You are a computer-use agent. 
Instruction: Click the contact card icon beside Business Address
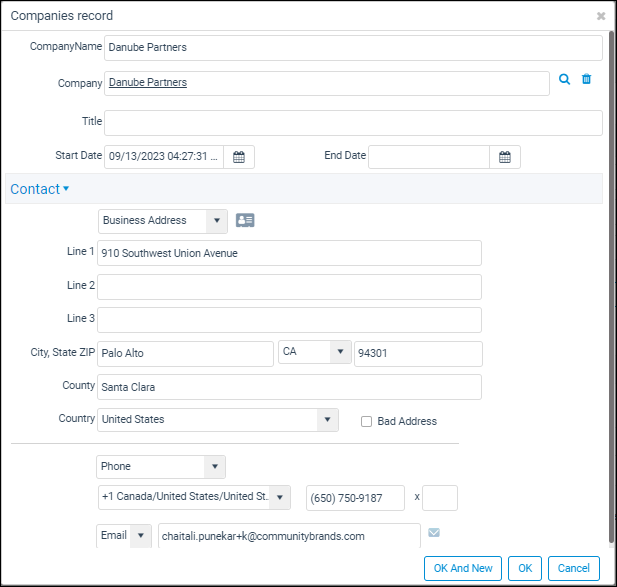pos(245,220)
